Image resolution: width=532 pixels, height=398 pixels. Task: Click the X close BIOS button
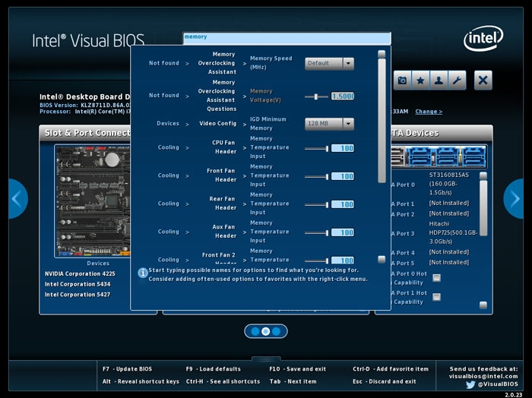tap(483, 81)
